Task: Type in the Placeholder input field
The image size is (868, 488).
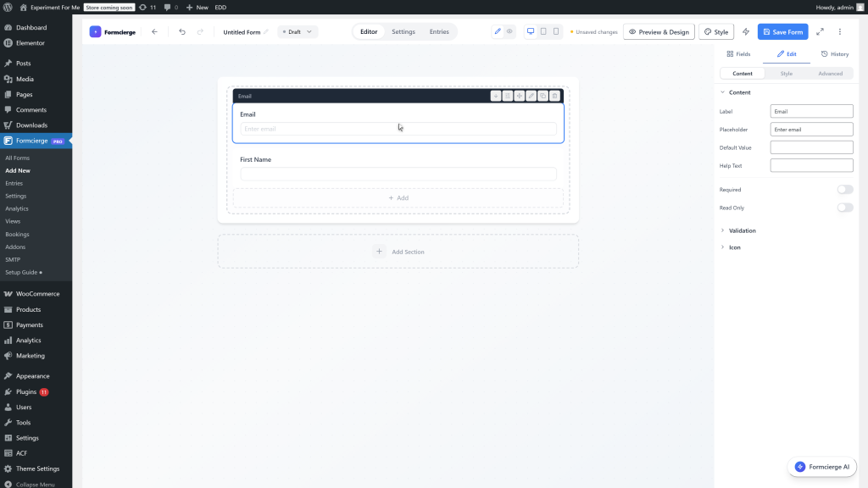Action: click(x=811, y=129)
